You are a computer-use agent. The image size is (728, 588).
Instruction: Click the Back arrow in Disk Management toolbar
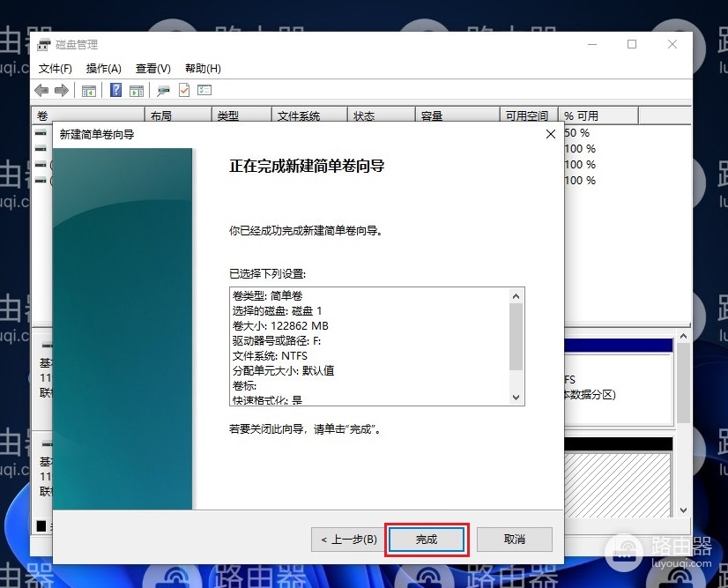(41, 90)
